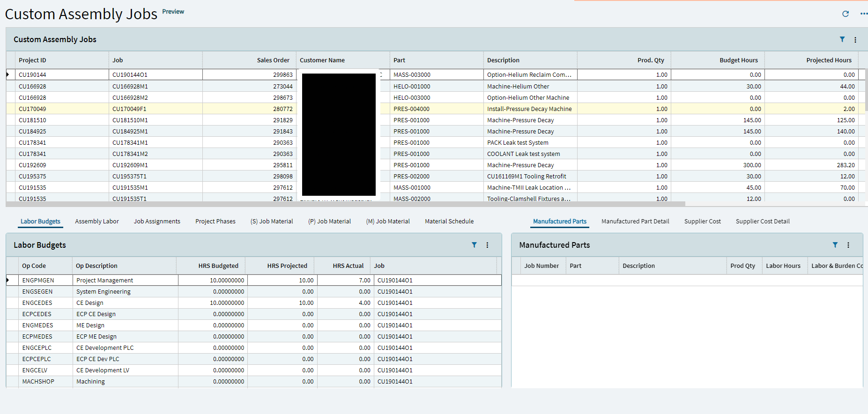Open Labor Budgets grid options menu

pos(487,245)
